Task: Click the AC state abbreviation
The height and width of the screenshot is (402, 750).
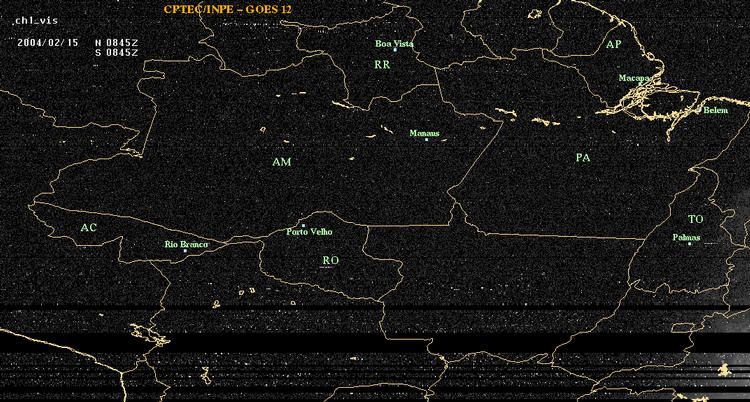Action: (88, 228)
